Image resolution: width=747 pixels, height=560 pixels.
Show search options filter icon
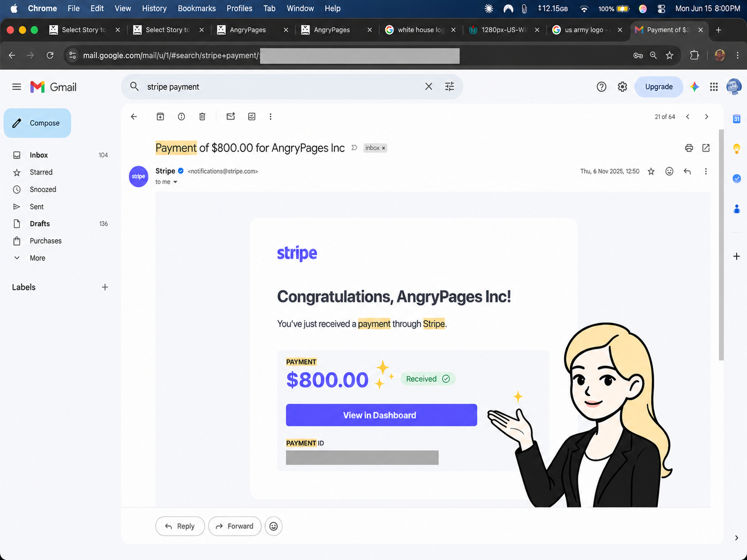[450, 87]
